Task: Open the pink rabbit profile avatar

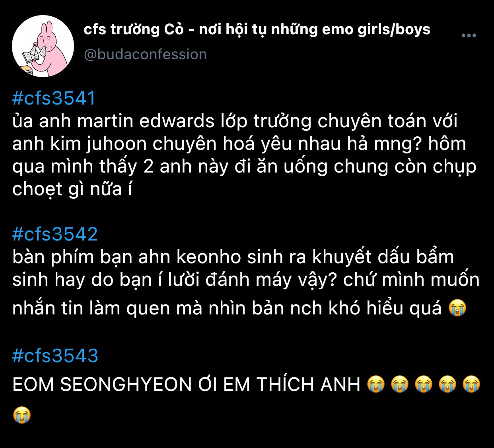Action: [x=43, y=46]
